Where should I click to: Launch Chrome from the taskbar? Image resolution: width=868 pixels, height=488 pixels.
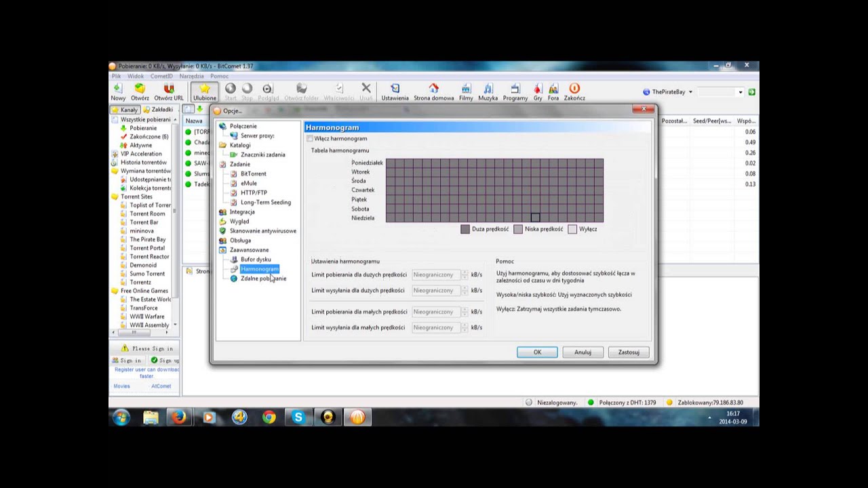(x=269, y=417)
